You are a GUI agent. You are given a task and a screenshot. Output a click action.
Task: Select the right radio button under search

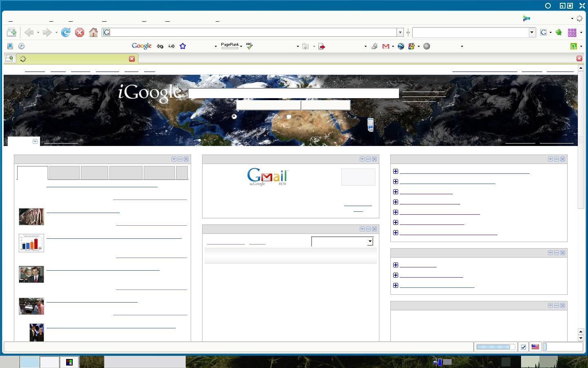[x=289, y=117]
